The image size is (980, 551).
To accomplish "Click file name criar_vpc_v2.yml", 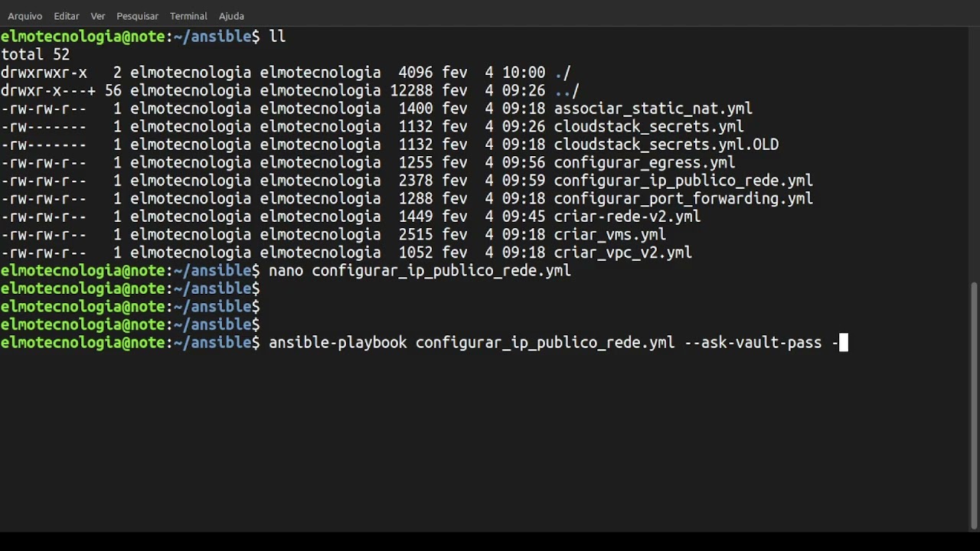I will coord(623,253).
